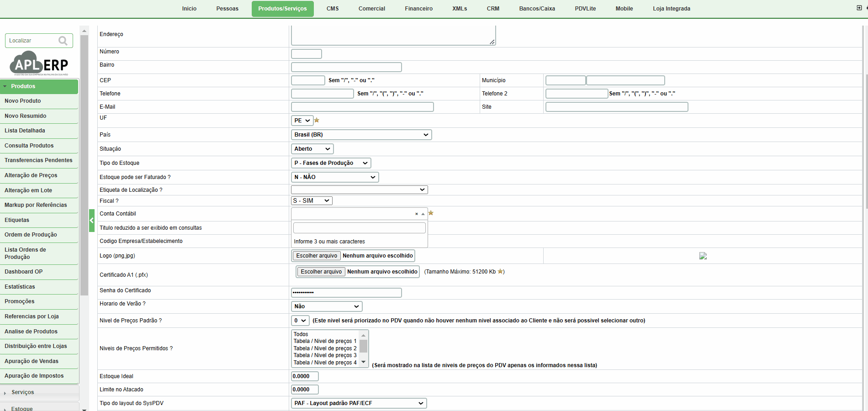The width and height of the screenshot is (868, 411).
Task: Focus the Bairro input field
Action: [x=346, y=67]
